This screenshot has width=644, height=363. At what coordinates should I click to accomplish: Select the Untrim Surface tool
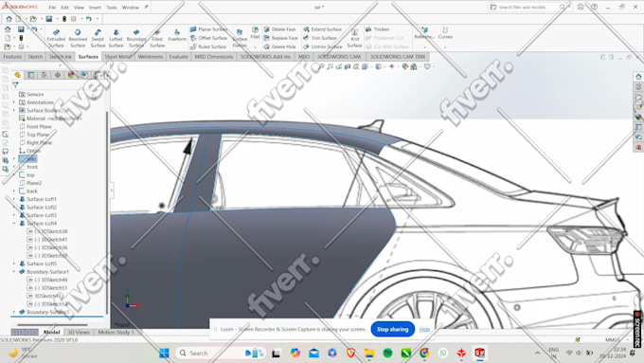(322, 46)
